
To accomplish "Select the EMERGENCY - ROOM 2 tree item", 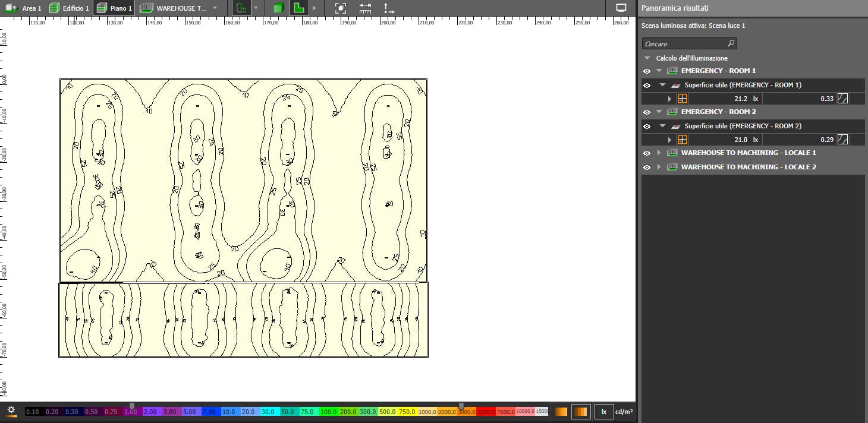I will 718,112.
